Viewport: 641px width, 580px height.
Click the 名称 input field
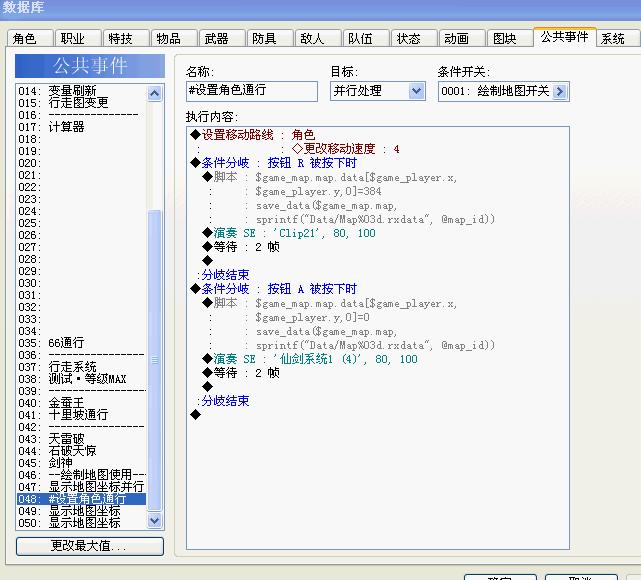tap(252, 91)
